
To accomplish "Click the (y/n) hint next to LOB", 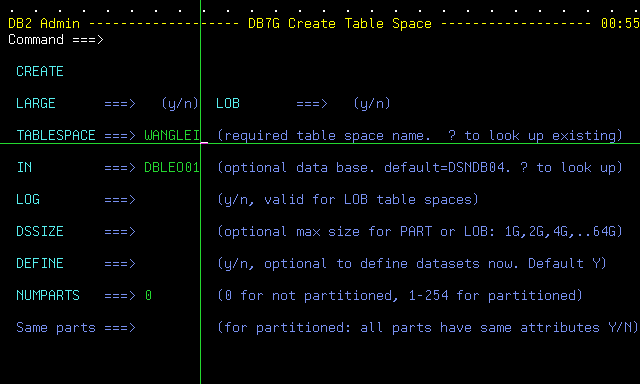I will [x=372, y=104].
